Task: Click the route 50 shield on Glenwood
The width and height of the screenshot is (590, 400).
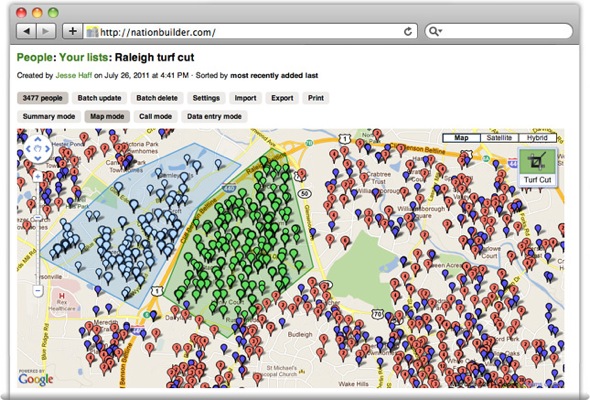Action: click(x=305, y=194)
